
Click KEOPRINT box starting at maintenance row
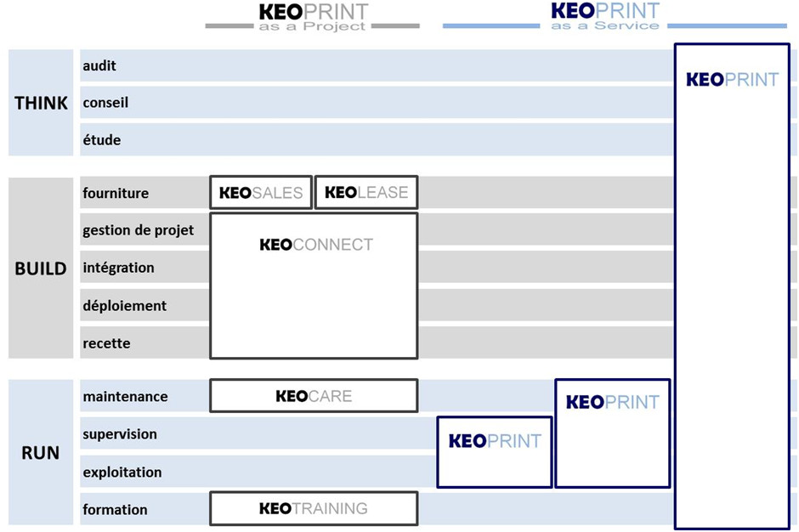pos(613,433)
